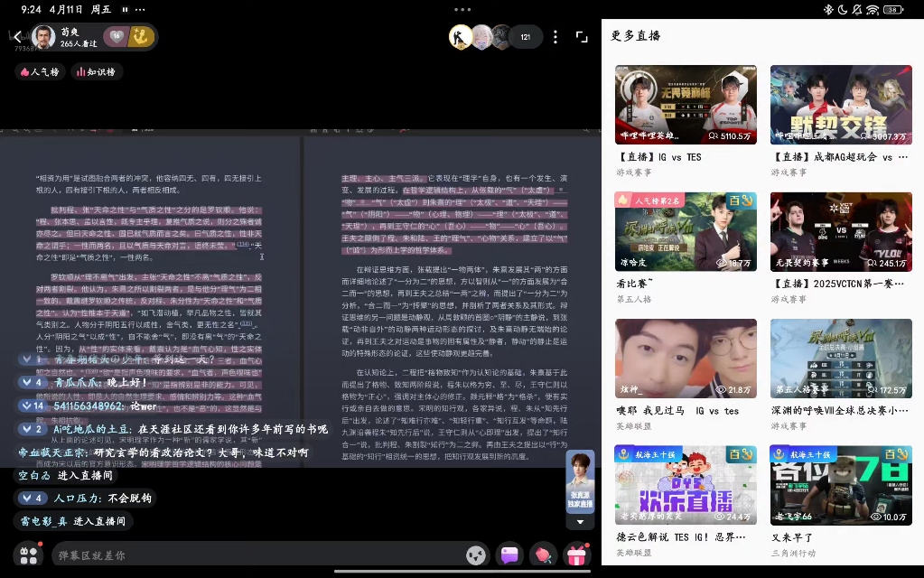Screen dimensions: 924x578
Task: Tap the battery indicator in status bar
Action: coord(893,9)
